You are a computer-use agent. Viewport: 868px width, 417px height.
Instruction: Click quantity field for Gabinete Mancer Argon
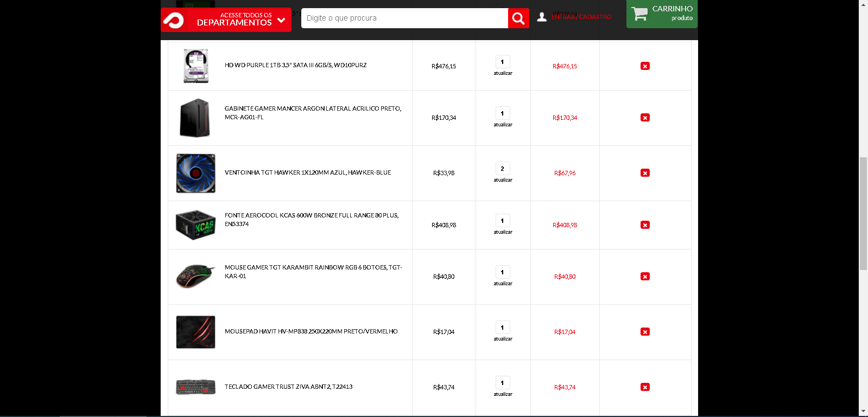click(x=503, y=113)
